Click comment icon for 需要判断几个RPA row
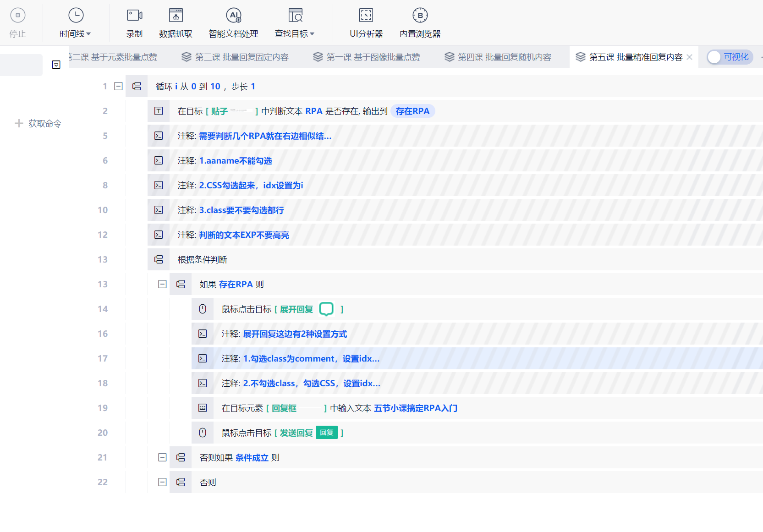Viewport: 763px width, 532px height. point(159,136)
